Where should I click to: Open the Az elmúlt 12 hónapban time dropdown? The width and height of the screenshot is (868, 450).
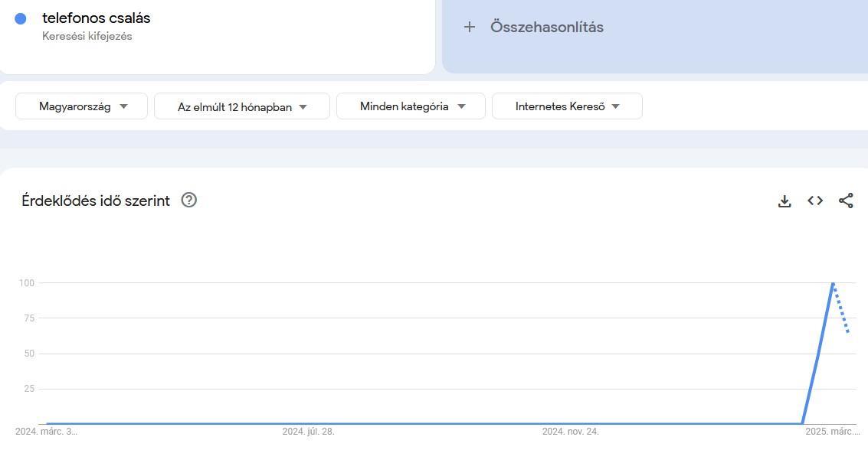(241, 106)
